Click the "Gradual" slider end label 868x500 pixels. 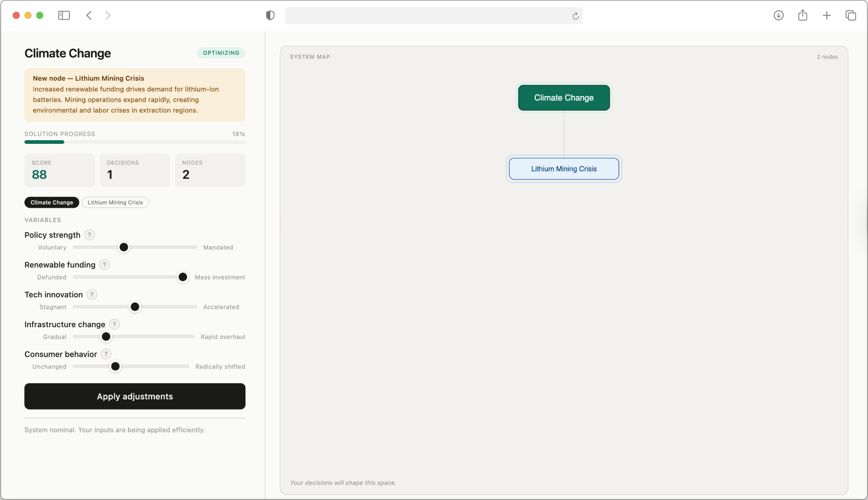tap(55, 337)
